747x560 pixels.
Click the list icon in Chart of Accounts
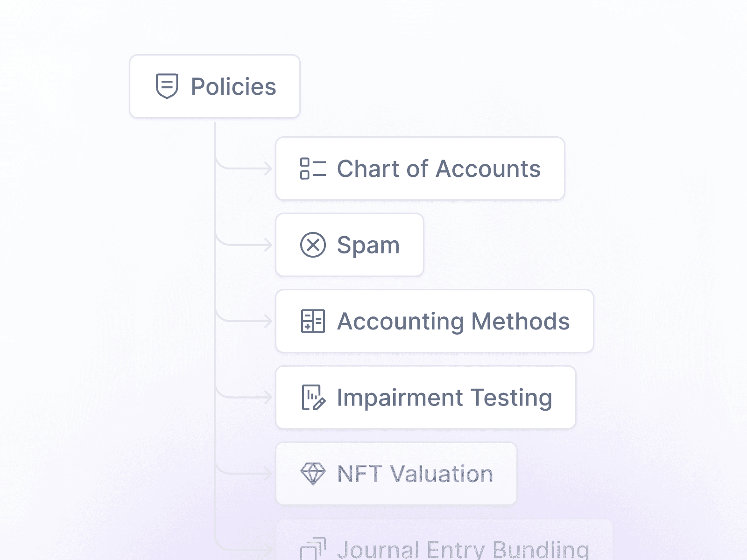312,168
